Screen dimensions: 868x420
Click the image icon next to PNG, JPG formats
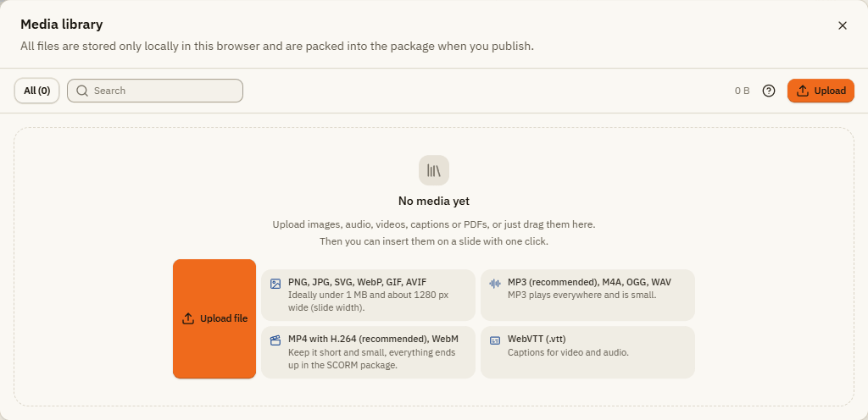click(275, 284)
